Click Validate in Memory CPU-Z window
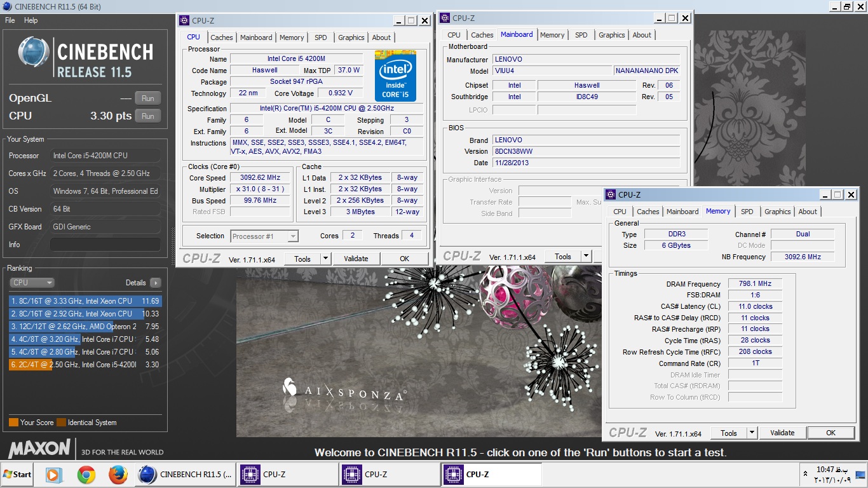This screenshot has height=488, width=868. point(782,433)
